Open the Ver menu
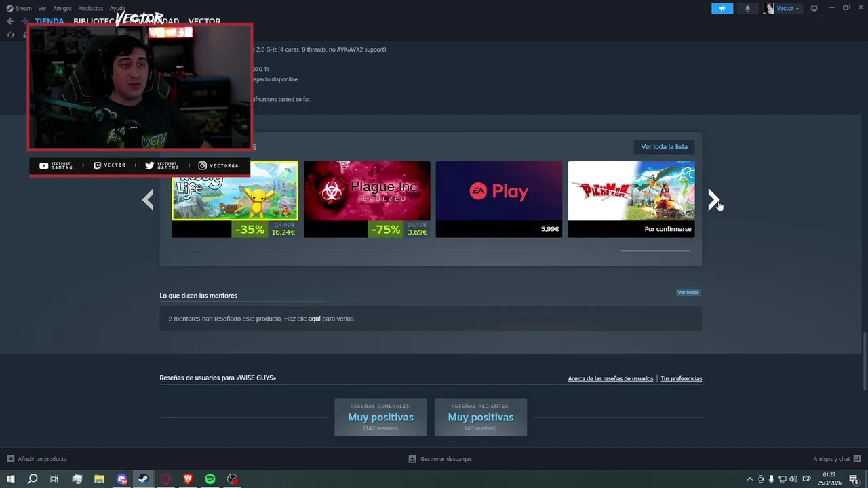The height and width of the screenshot is (488, 868). click(42, 8)
